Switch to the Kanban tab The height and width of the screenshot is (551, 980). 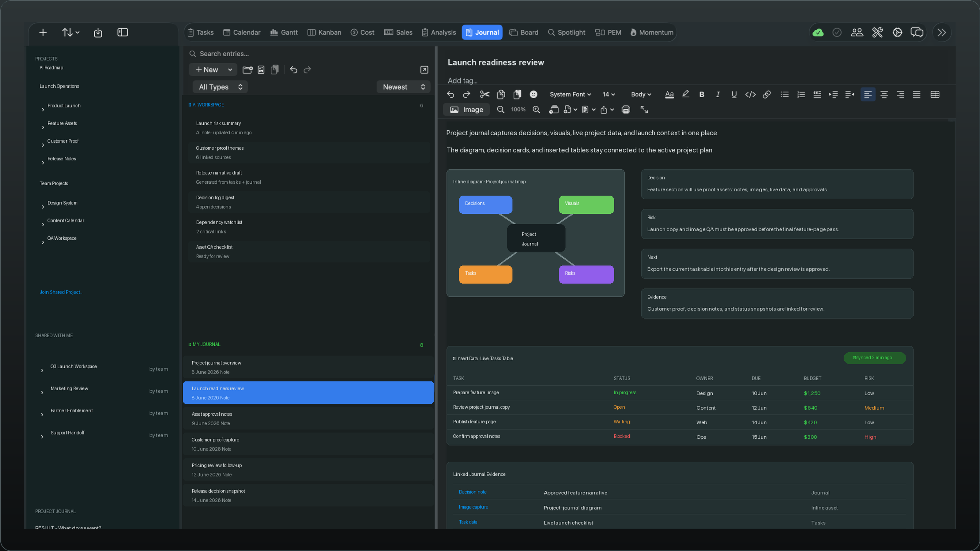324,32
